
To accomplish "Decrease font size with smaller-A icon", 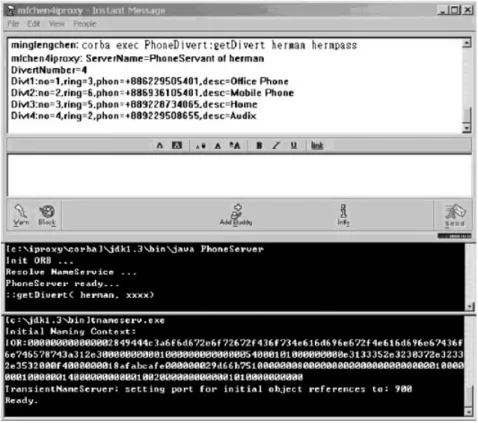I will tap(201, 146).
